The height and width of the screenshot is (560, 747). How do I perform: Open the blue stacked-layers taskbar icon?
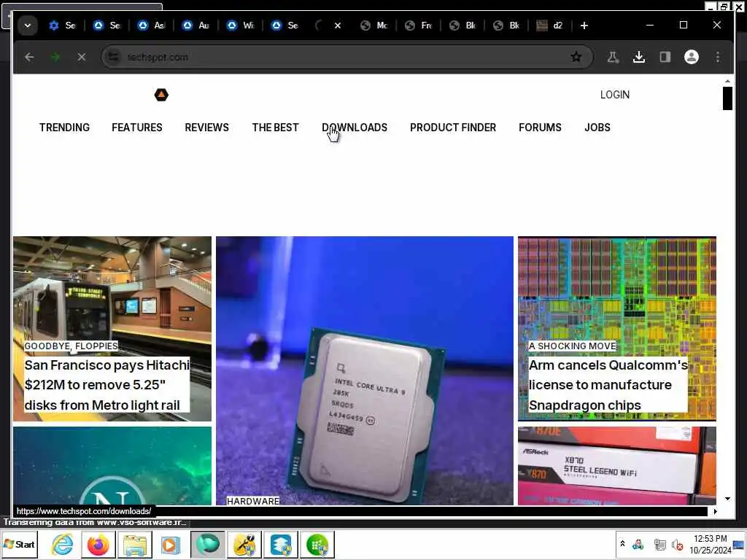[281, 544]
